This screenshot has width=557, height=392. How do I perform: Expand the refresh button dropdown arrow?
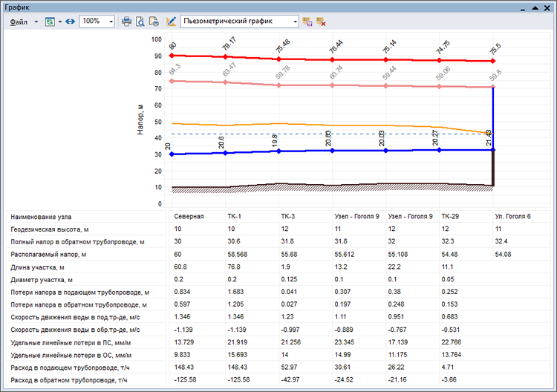[x=59, y=22]
